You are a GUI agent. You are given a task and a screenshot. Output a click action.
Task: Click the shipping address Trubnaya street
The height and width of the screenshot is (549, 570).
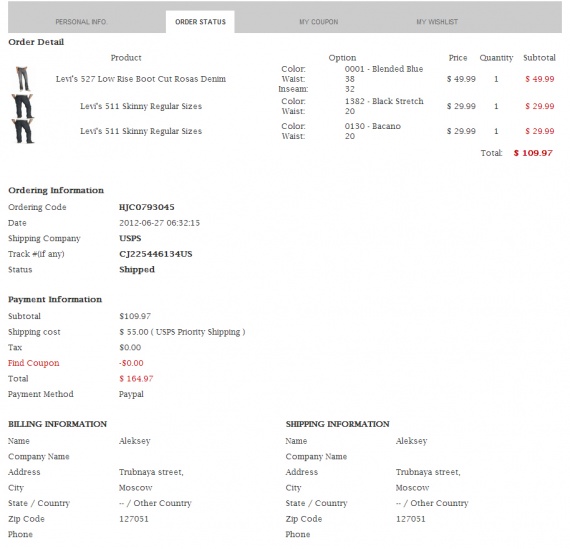coord(428,472)
